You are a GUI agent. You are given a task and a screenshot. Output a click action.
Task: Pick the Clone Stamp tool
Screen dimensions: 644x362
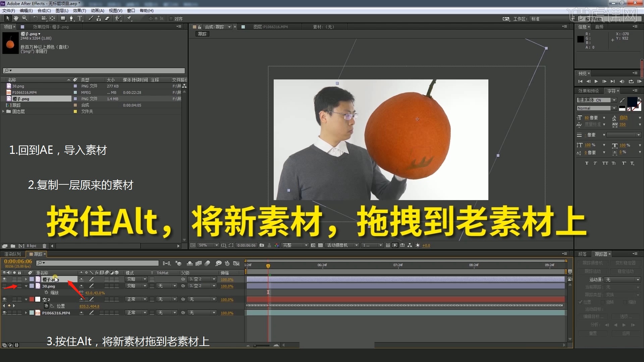(x=99, y=18)
